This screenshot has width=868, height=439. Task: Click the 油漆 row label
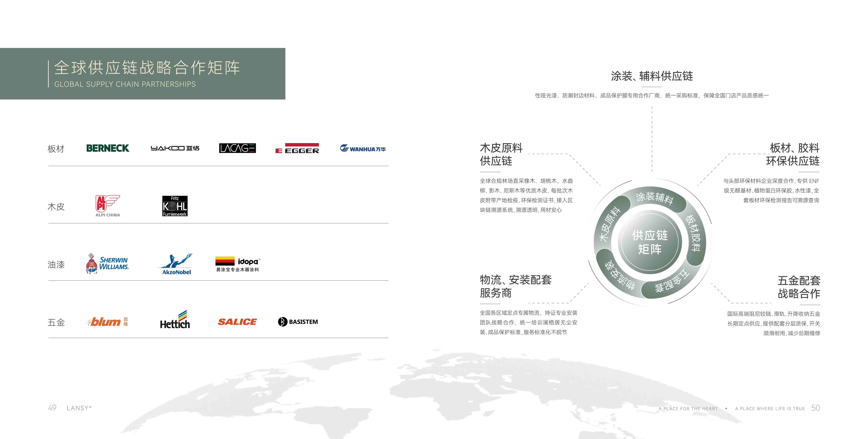point(56,265)
